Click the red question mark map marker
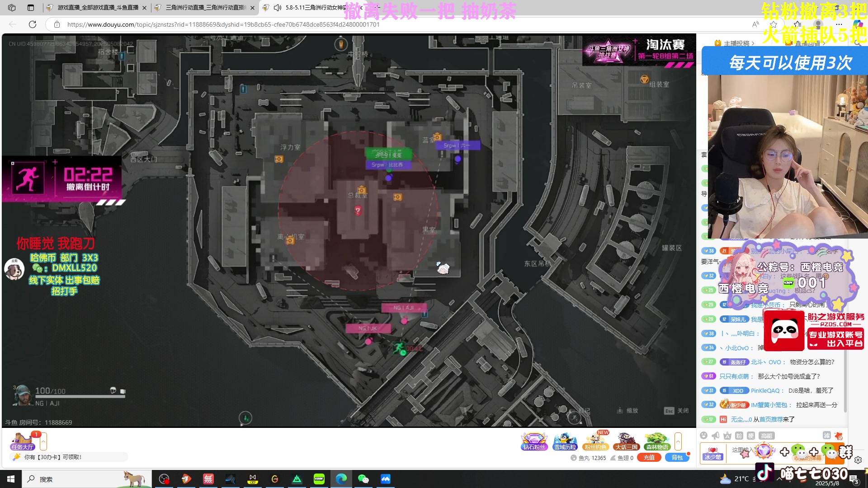Screen dimensions: 868x488 pos(358,211)
